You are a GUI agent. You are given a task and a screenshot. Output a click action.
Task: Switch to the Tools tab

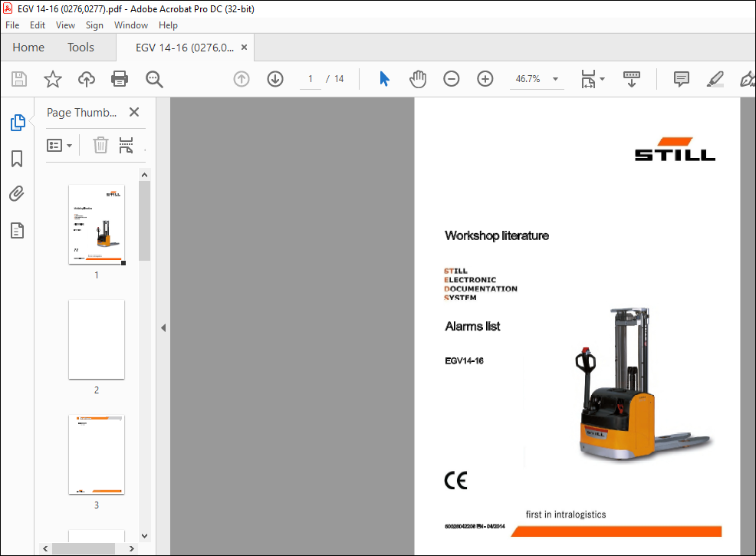[x=81, y=48]
